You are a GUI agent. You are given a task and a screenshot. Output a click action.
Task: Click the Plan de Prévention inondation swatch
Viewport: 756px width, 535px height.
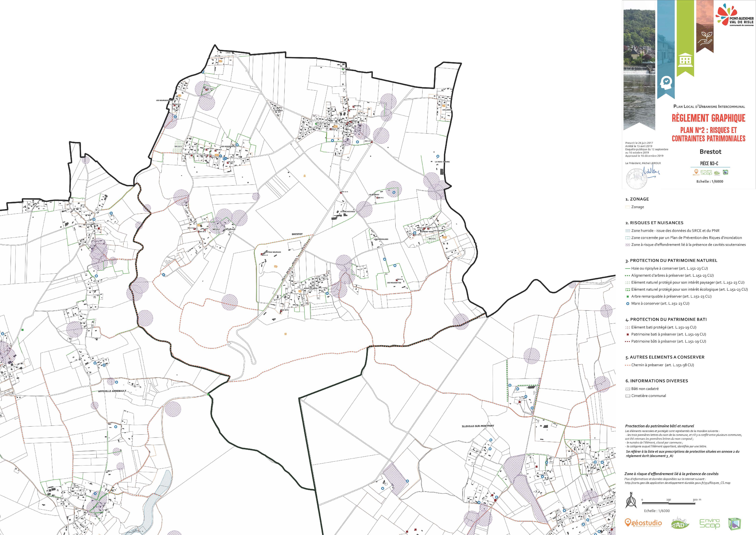tap(628, 238)
